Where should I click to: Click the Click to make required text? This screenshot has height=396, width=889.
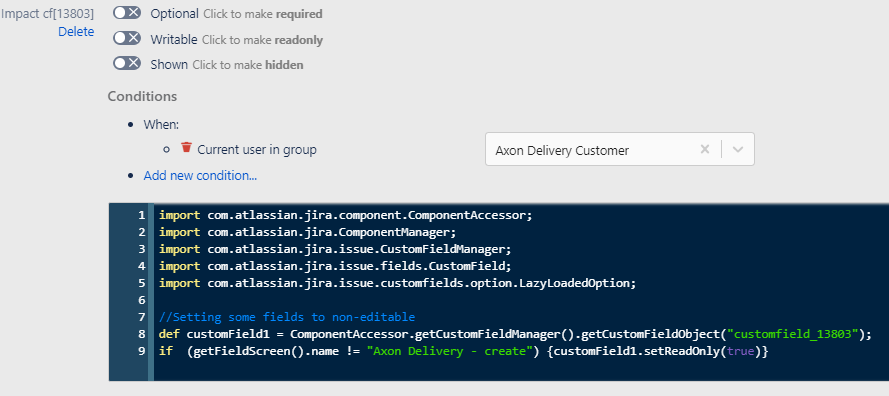coord(263,14)
